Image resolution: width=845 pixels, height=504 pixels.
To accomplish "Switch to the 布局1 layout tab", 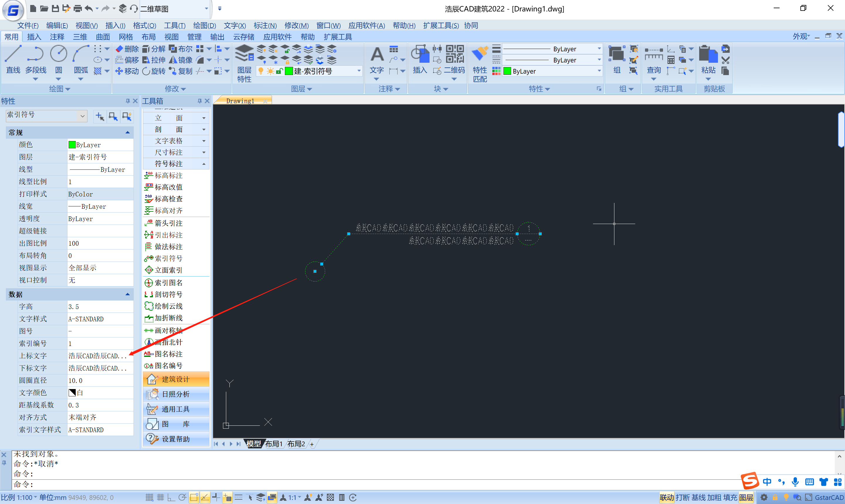I will [273, 444].
